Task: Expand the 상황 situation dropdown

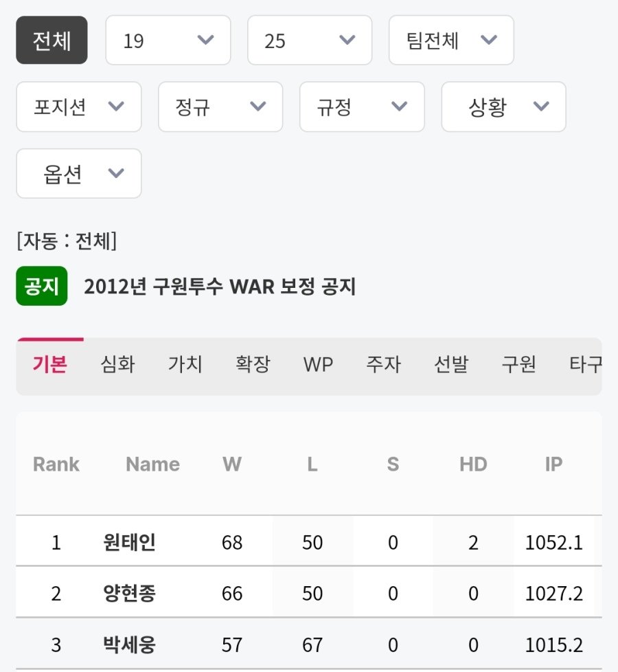Action: point(503,107)
